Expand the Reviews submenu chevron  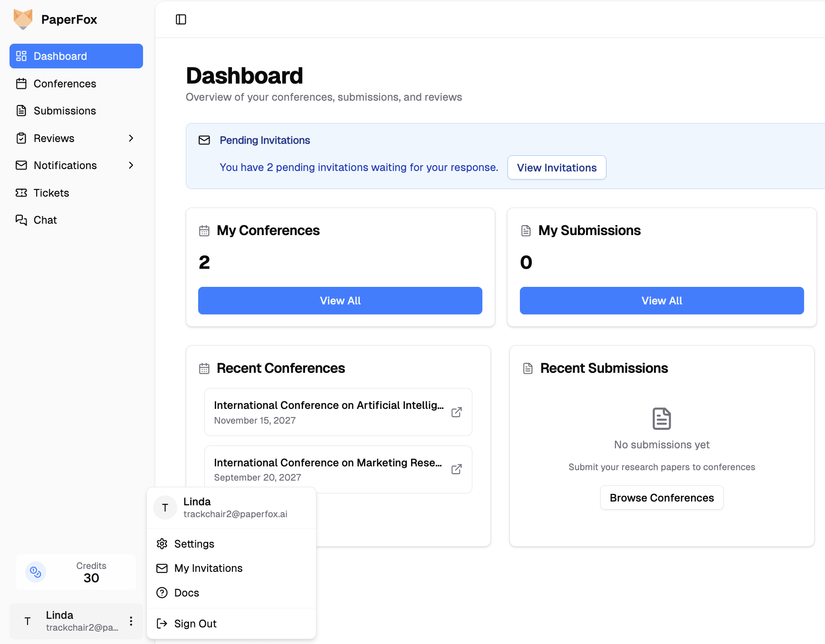(131, 138)
